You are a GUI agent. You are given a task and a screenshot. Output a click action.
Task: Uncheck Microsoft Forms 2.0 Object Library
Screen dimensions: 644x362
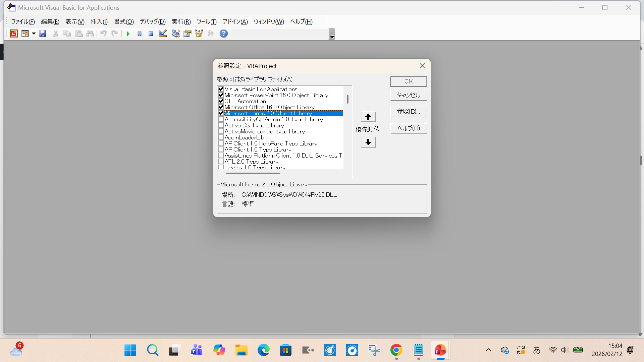coord(221,113)
